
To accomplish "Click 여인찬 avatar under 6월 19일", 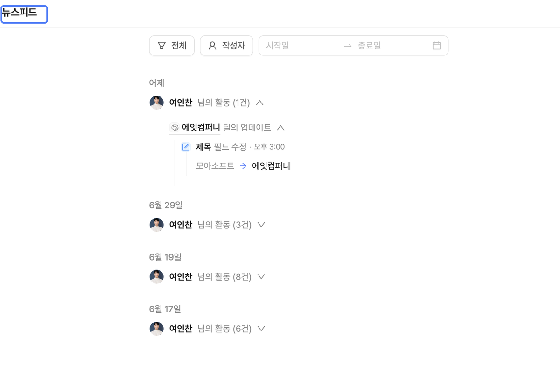I will tap(157, 276).
